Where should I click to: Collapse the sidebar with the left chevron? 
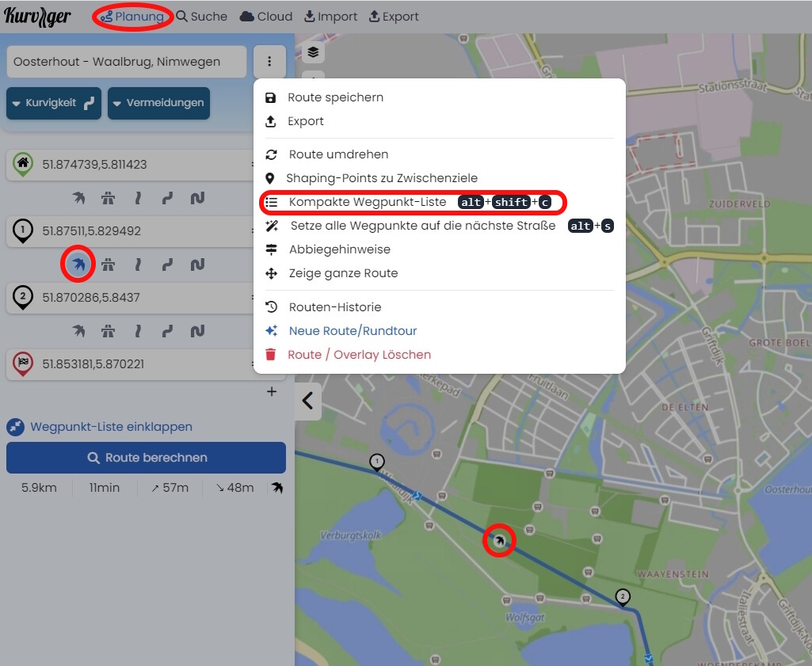coord(307,401)
